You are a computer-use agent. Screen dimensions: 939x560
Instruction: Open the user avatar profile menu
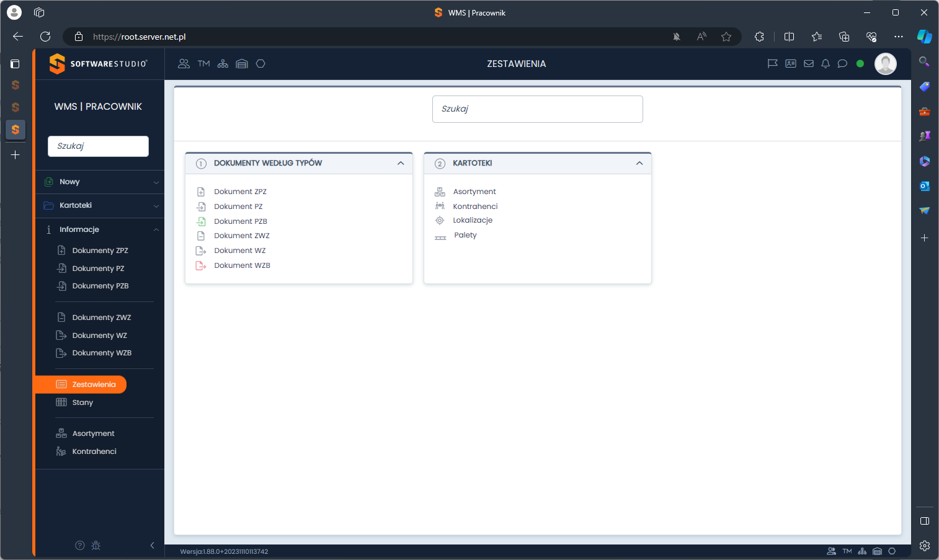click(885, 63)
